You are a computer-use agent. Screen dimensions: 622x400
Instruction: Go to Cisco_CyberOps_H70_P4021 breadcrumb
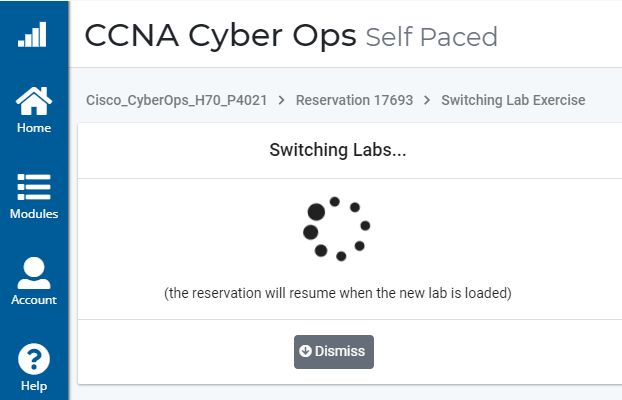(176, 100)
